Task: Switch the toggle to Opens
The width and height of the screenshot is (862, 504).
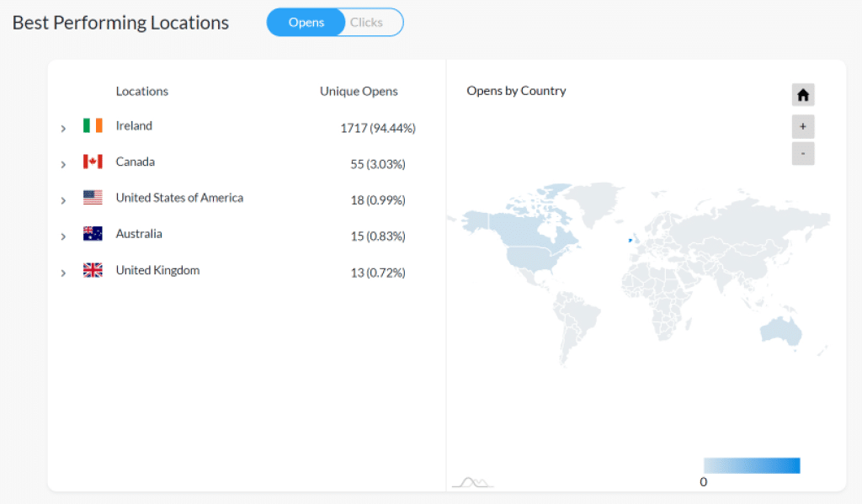Action: click(306, 23)
